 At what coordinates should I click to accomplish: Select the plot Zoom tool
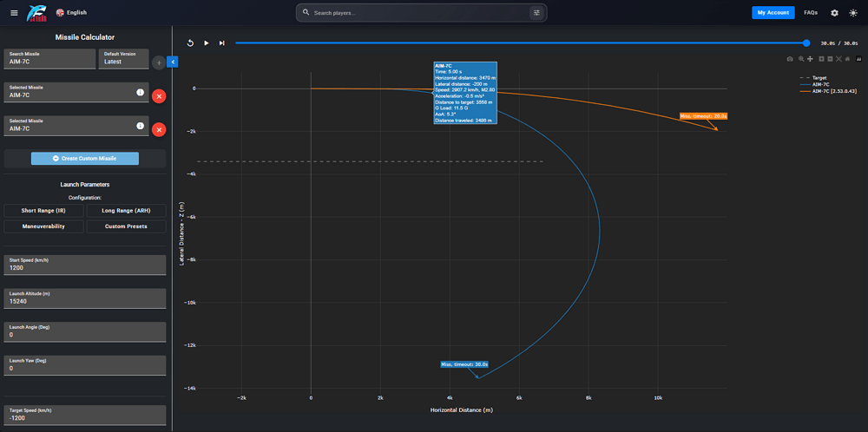pyautogui.click(x=801, y=59)
